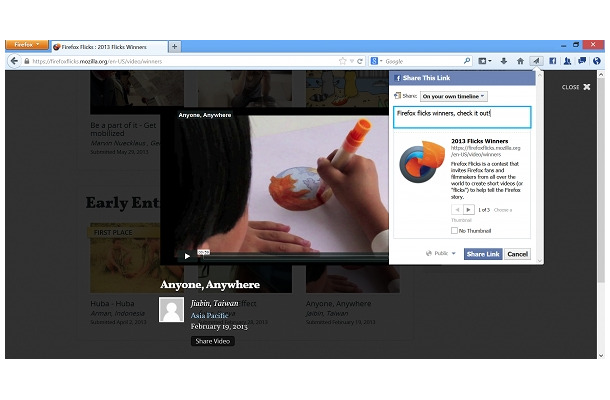This screenshot has width=610, height=400.
Task: Click the Google search engine icon
Action: click(374, 61)
